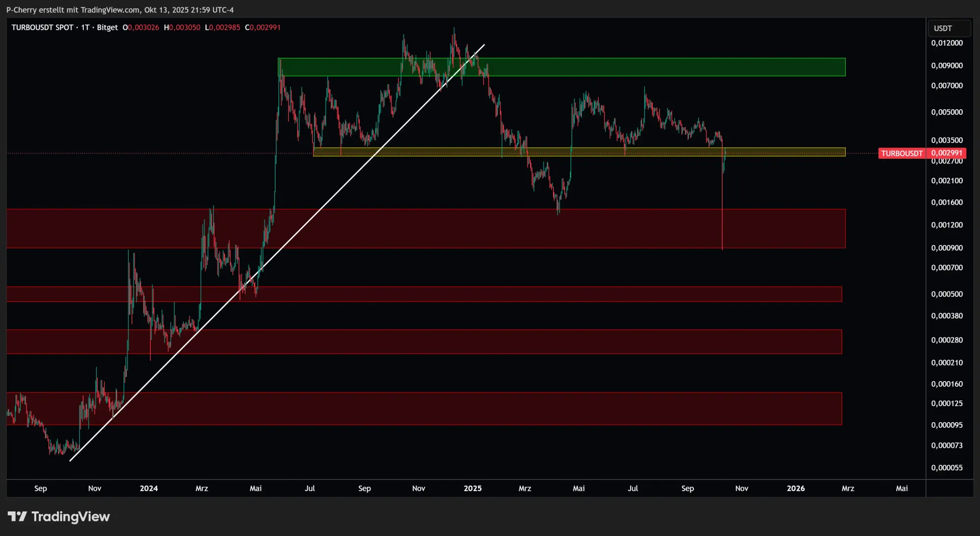
Task: Click the 0,012000 price scale label
Action: point(947,43)
